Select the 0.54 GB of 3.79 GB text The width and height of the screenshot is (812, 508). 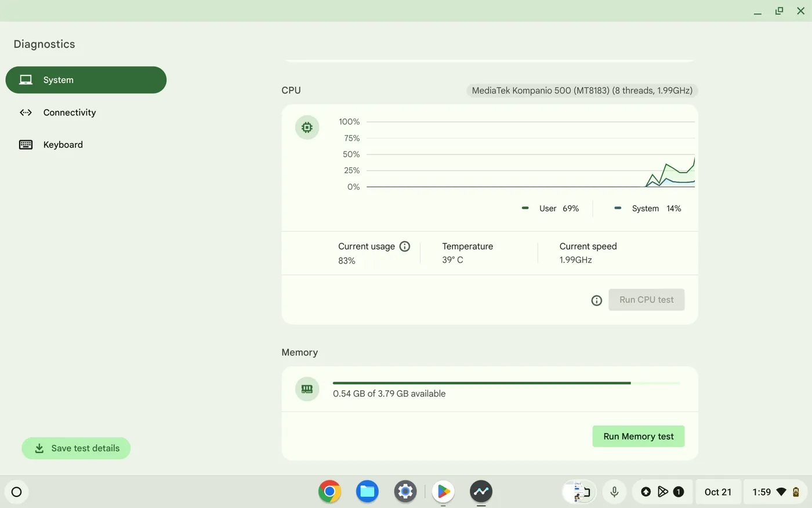(389, 394)
